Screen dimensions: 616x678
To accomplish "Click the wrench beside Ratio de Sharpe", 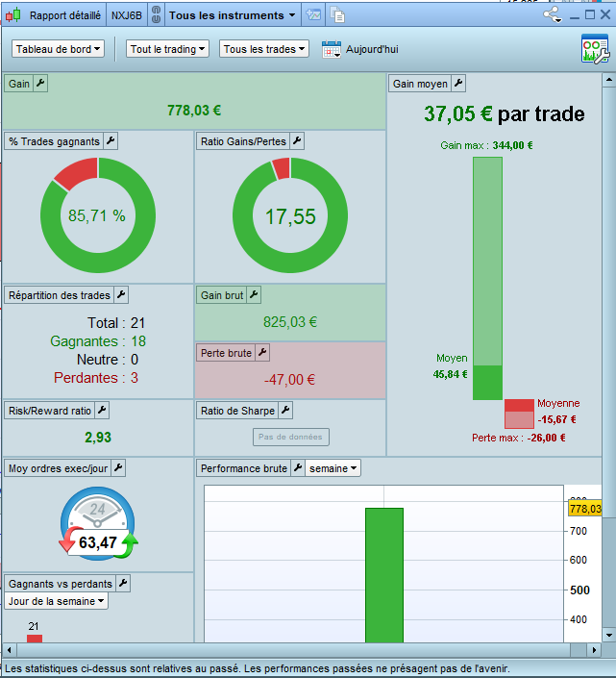I will pyautogui.click(x=285, y=411).
